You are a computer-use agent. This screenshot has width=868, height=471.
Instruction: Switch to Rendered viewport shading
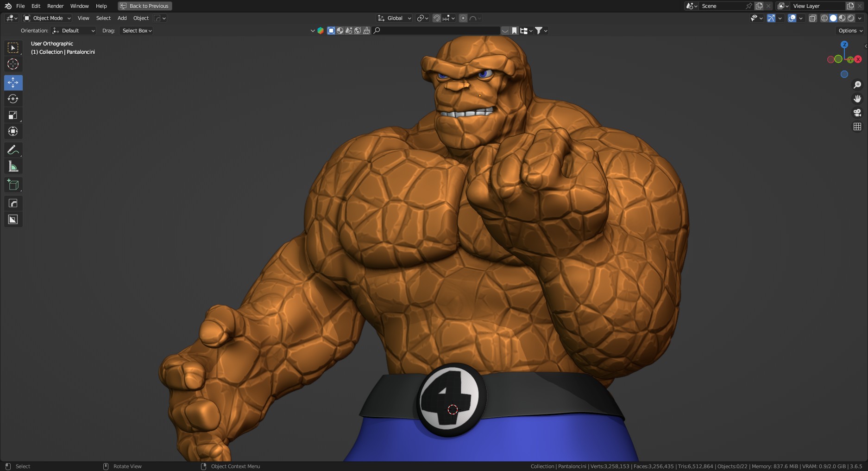tap(851, 18)
